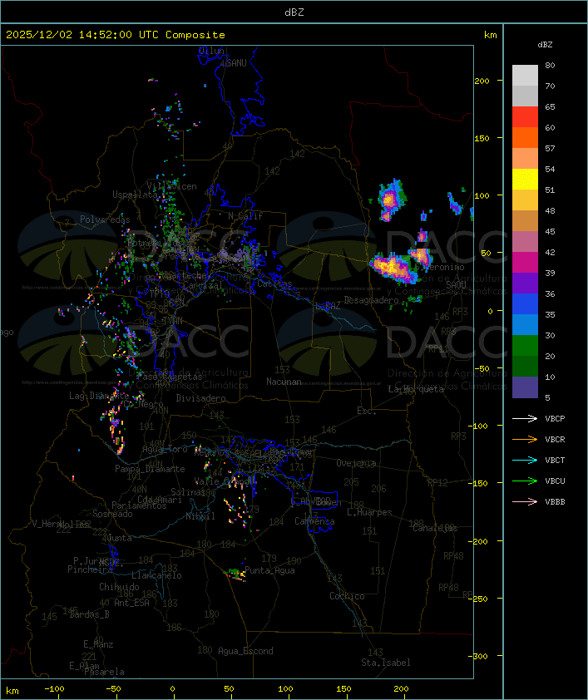Select the magenta 39-42 dBZ legend swatch

(x=525, y=263)
